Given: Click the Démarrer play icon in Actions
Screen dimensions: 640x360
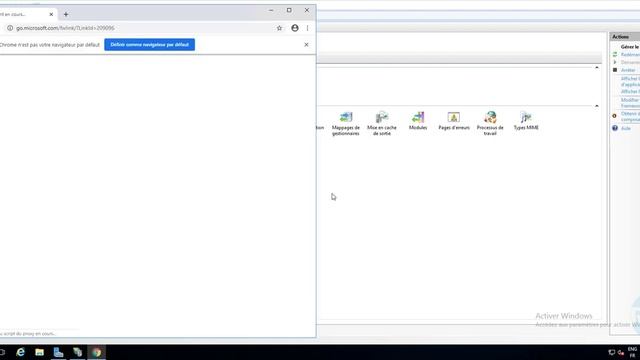Looking at the screenshot, I should coord(615,62).
